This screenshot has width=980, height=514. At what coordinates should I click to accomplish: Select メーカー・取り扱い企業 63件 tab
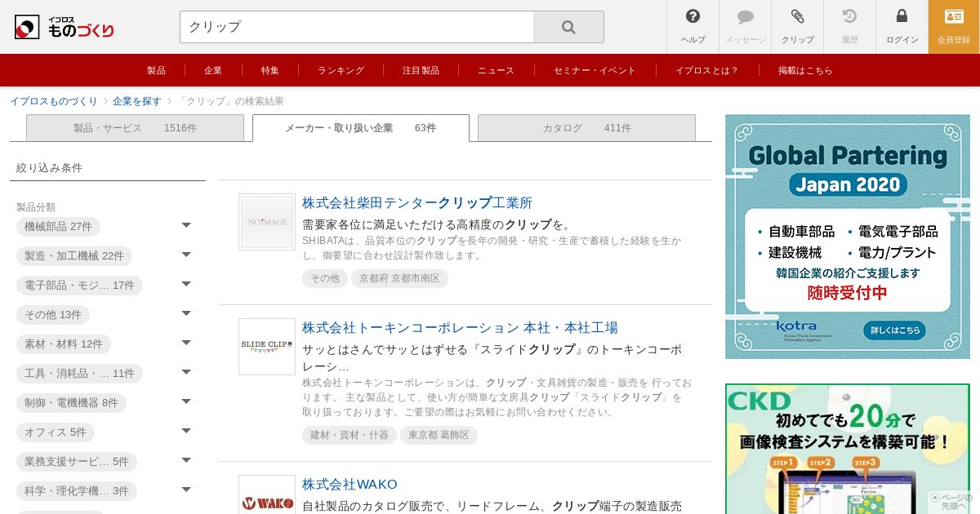click(x=361, y=128)
